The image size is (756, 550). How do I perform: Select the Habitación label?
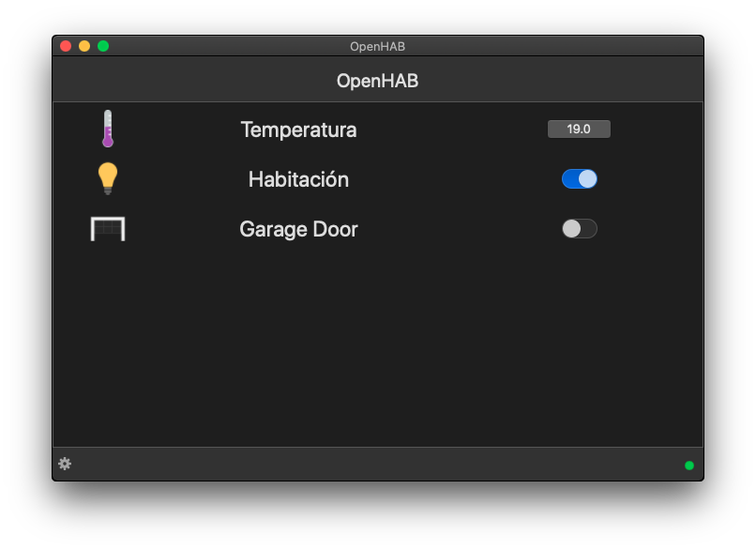298,179
